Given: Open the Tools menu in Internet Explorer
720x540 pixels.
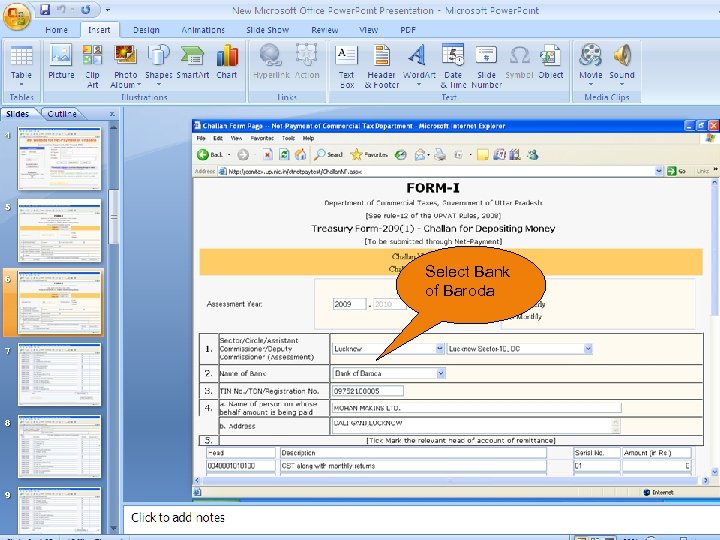Looking at the screenshot, I should tap(288, 138).
